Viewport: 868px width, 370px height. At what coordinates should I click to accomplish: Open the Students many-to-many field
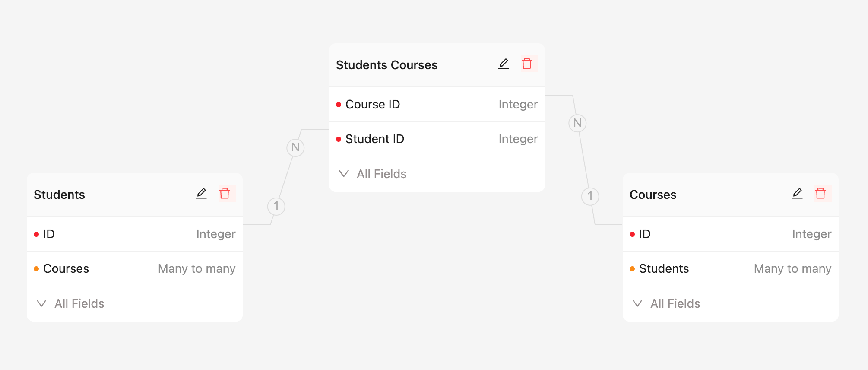coord(730,269)
